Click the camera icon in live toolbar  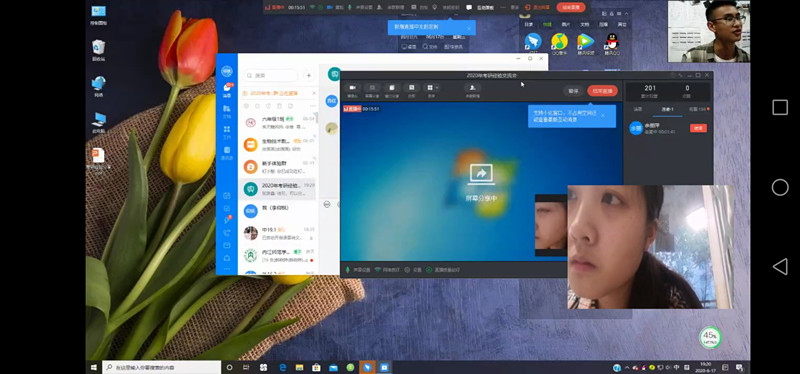[x=352, y=88]
